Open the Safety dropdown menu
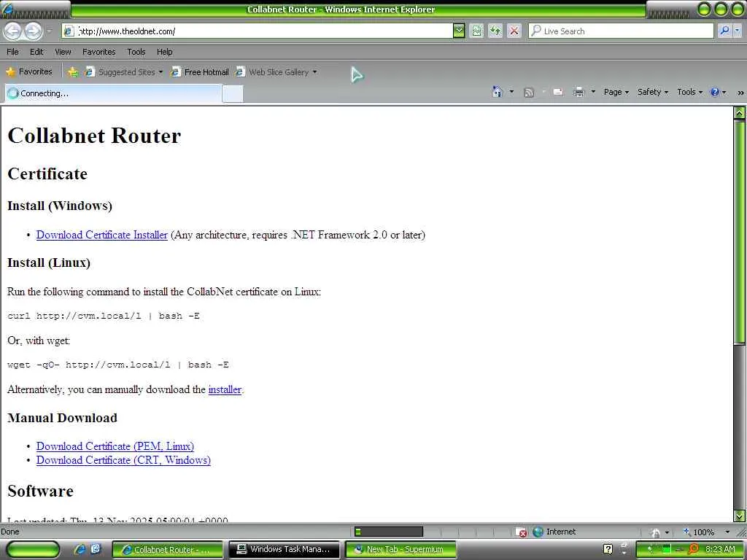The width and height of the screenshot is (747, 560). coord(653,92)
